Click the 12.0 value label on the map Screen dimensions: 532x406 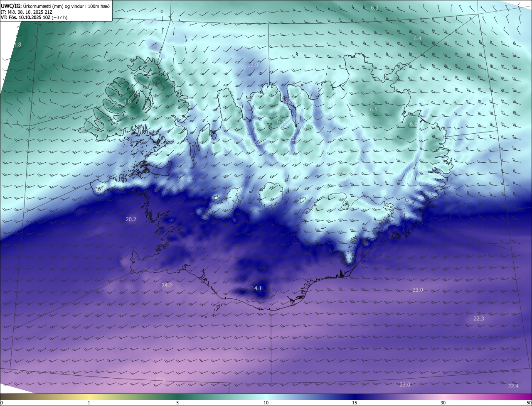click(x=253, y=65)
